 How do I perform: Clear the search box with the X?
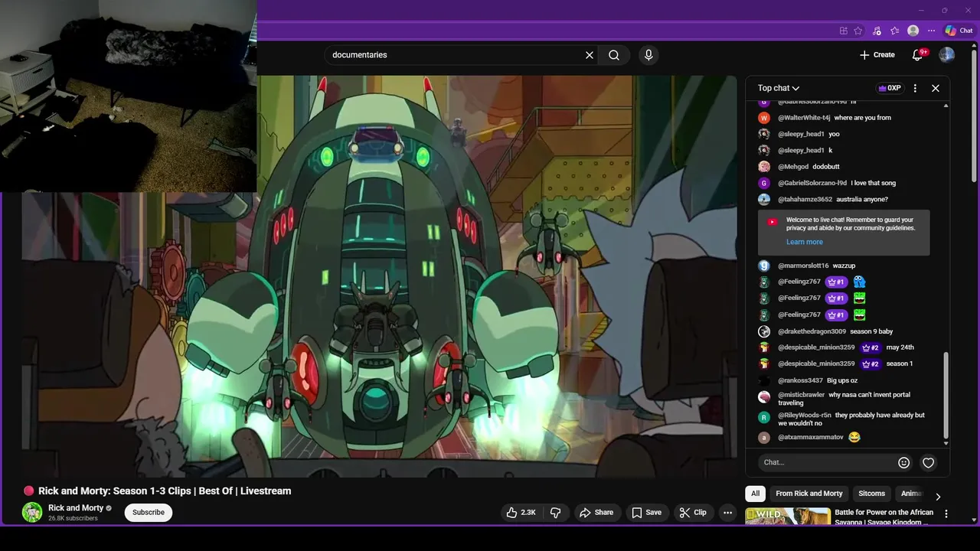coord(590,55)
